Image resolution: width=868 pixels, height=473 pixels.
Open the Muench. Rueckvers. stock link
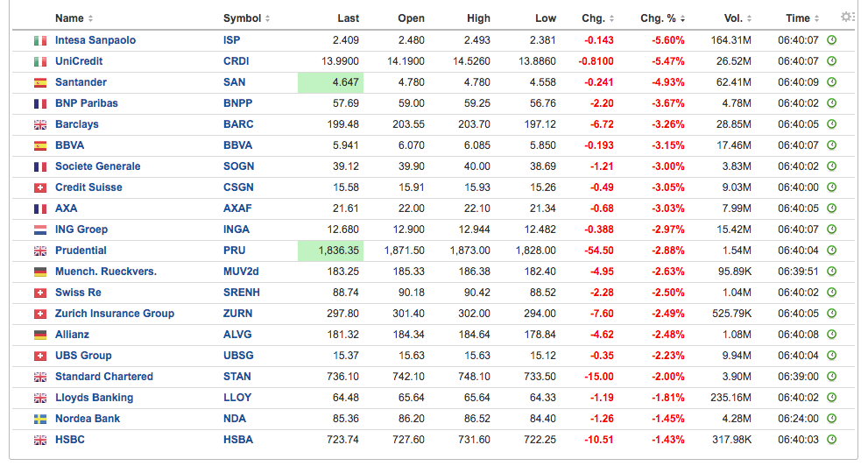tap(106, 272)
